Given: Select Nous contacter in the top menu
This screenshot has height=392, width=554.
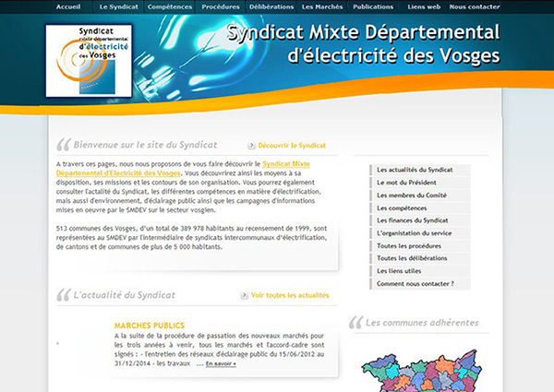Looking at the screenshot, I should 475,6.
